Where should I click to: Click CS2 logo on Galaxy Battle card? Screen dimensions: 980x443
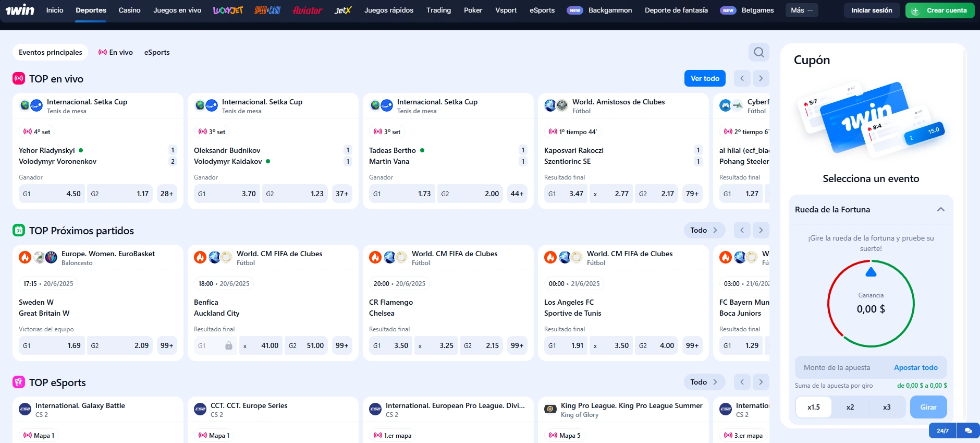pyautogui.click(x=25, y=410)
